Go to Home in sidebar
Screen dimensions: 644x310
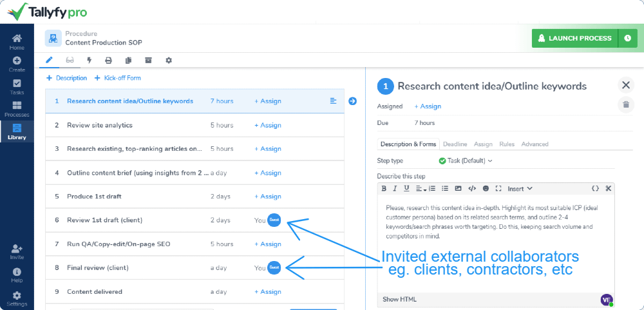point(17,42)
